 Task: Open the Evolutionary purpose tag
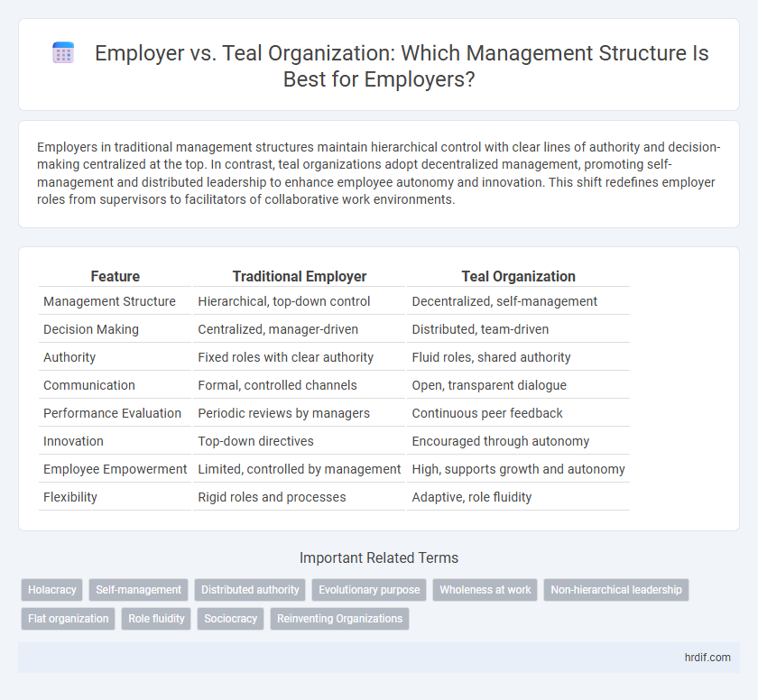click(x=369, y=590)
